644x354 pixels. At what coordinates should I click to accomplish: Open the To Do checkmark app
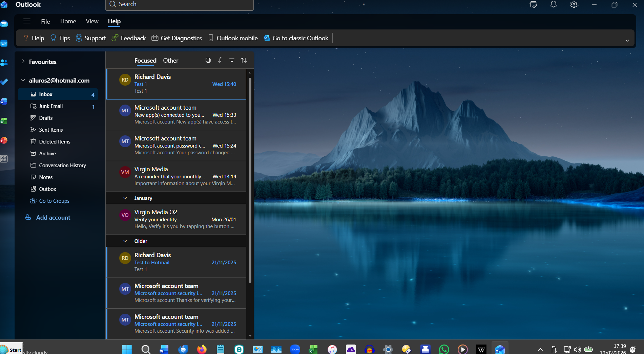(4, 82)
